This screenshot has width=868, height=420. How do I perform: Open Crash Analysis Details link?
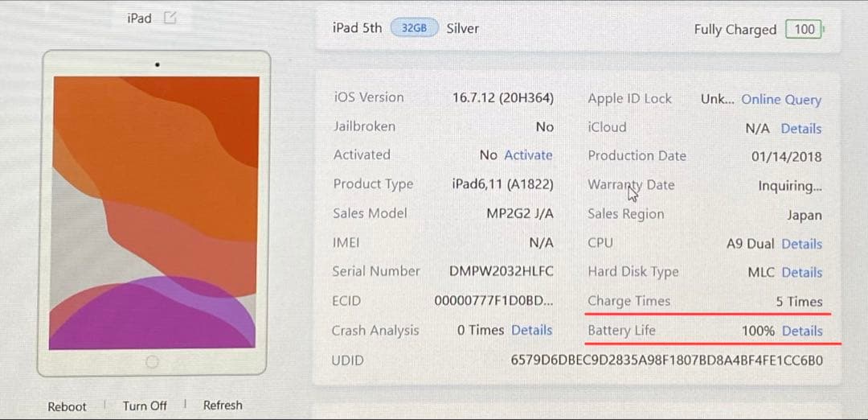[x=531, y=330]
